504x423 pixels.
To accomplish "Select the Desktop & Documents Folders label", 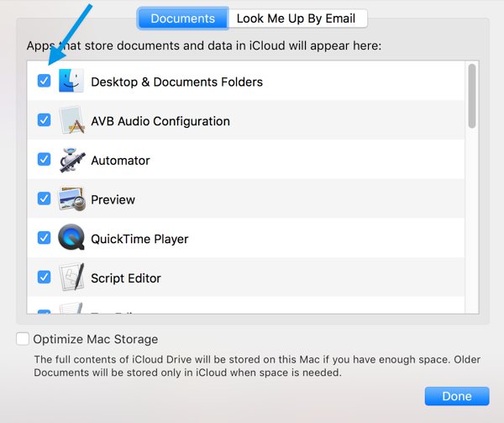I will 176,82.
